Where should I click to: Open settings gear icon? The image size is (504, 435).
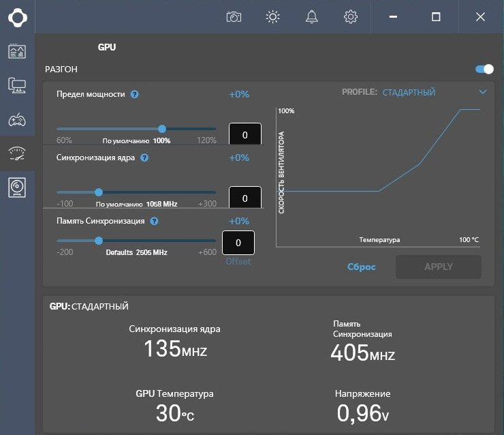[x=350, y=17]
